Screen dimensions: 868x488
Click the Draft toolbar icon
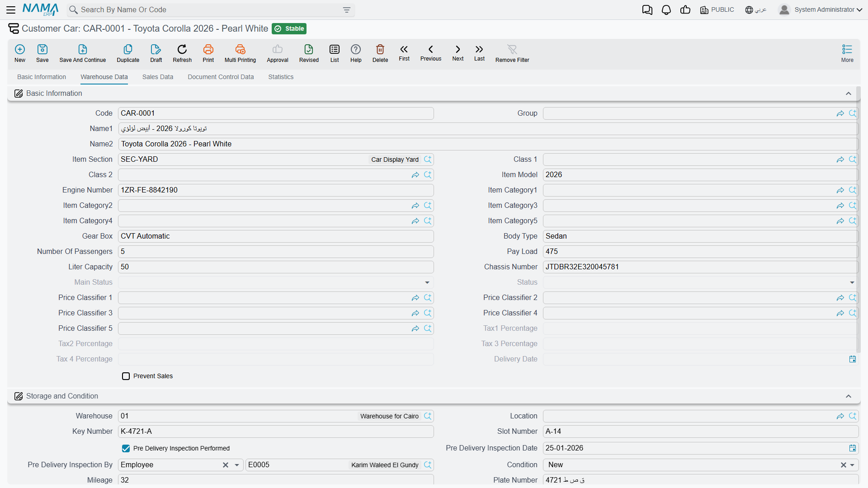(x=156, y=53)
